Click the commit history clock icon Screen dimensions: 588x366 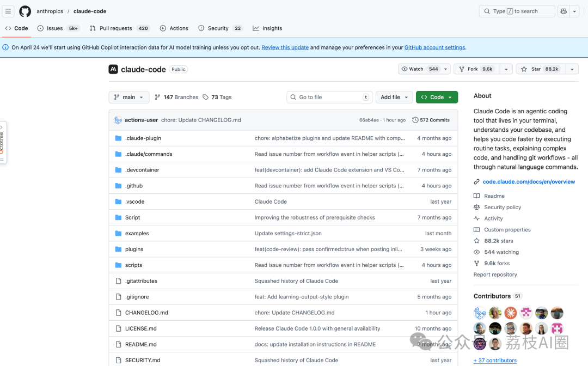(415, 120)
